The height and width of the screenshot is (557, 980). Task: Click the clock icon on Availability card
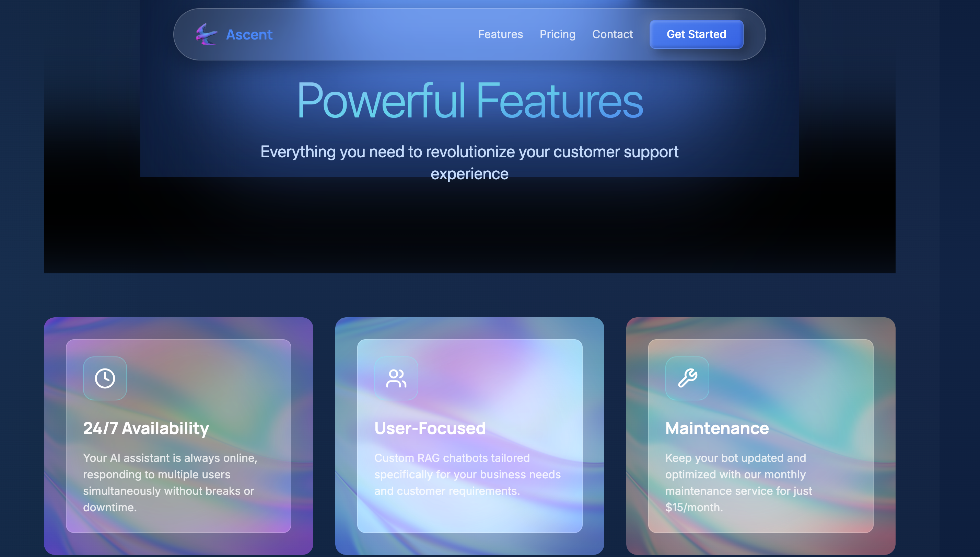tap(105, 378)
